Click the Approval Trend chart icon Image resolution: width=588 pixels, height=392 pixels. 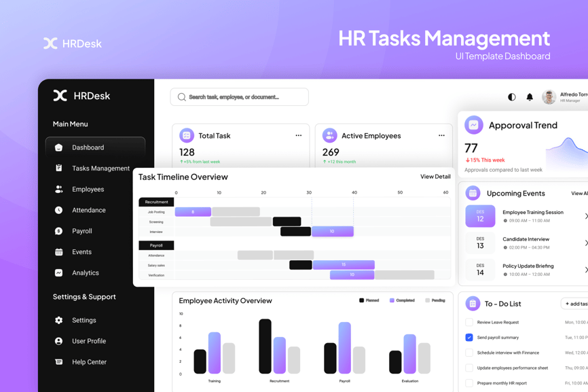click(474, 125)
